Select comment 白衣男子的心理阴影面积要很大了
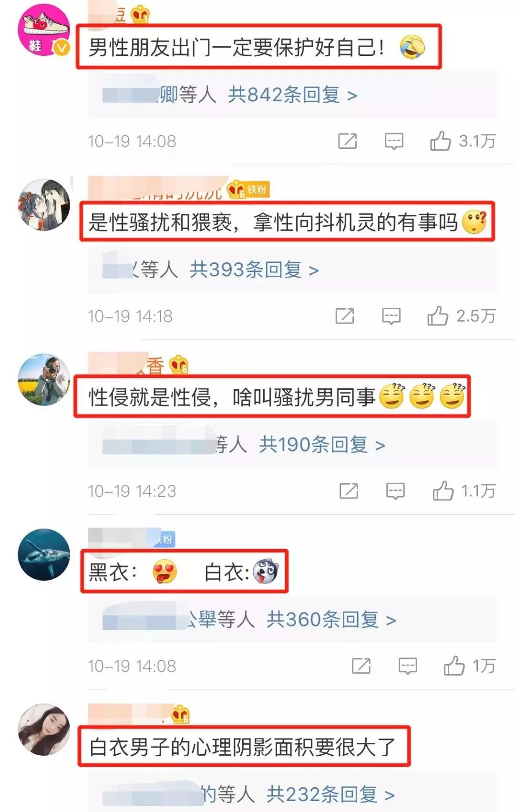The height and width of the screenshot is (812, 515). pos(244,747)
